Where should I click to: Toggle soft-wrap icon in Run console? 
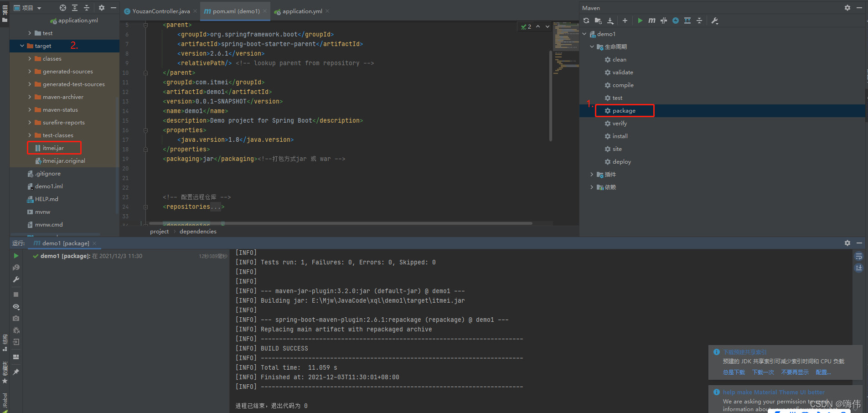click(859, 256)
